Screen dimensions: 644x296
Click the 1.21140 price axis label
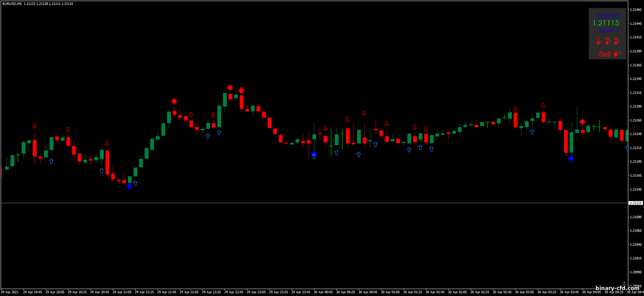point(636,189)
